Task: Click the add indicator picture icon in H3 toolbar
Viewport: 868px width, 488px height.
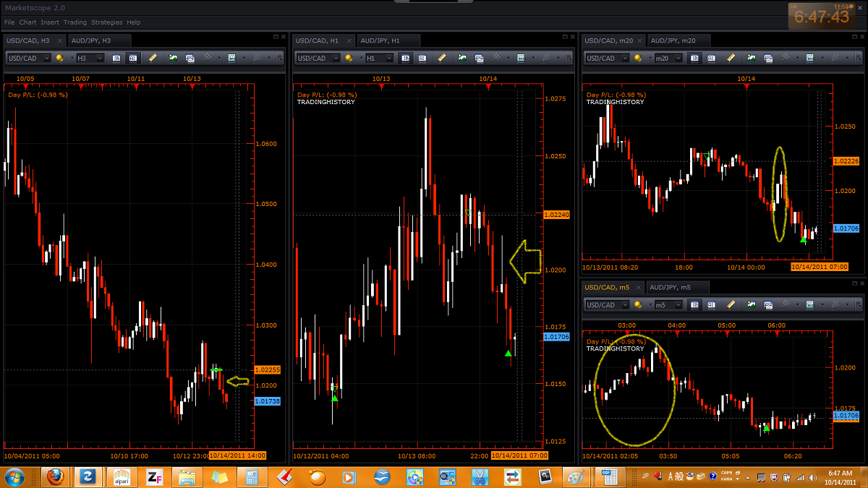Action: [x=174, y=58]
